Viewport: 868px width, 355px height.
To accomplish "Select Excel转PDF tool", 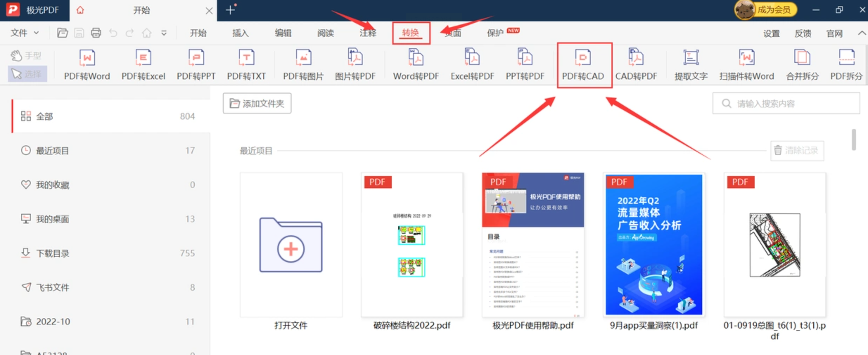I will click(472, 65).
